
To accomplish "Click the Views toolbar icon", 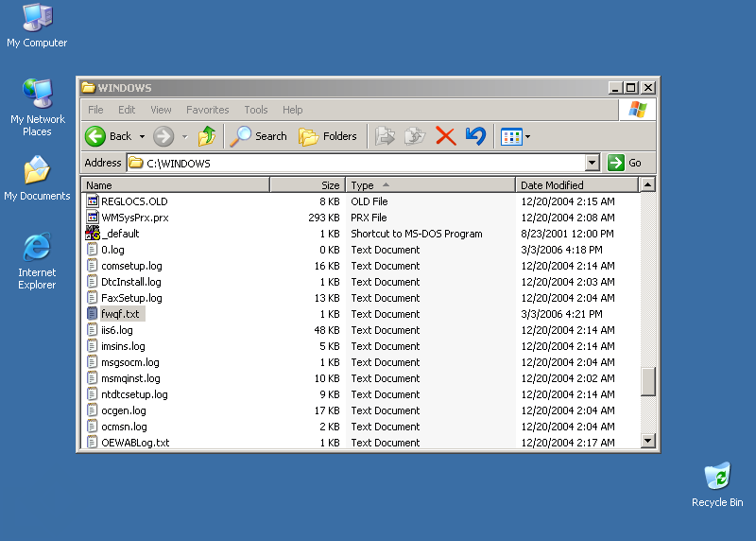I will (x=511, y=136).
